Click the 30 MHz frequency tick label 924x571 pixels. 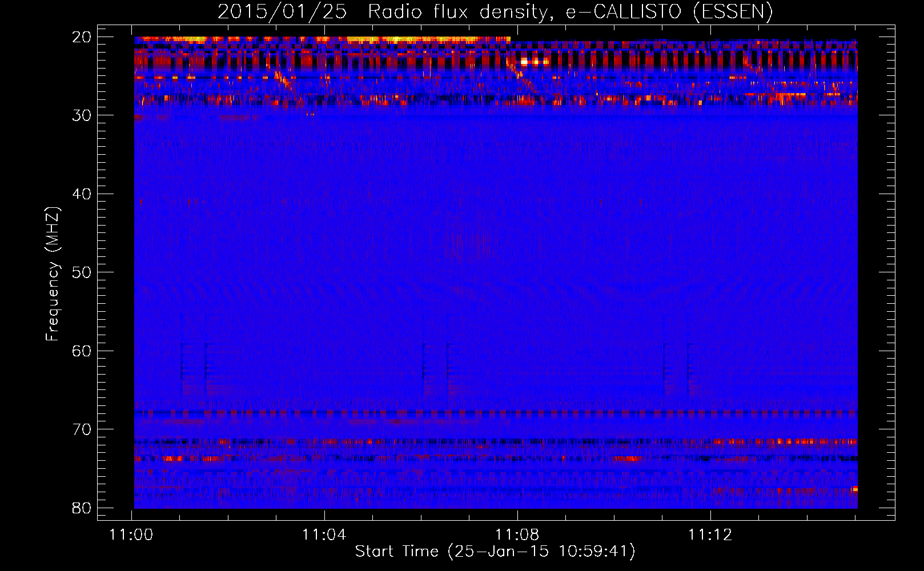pos(82,115)
